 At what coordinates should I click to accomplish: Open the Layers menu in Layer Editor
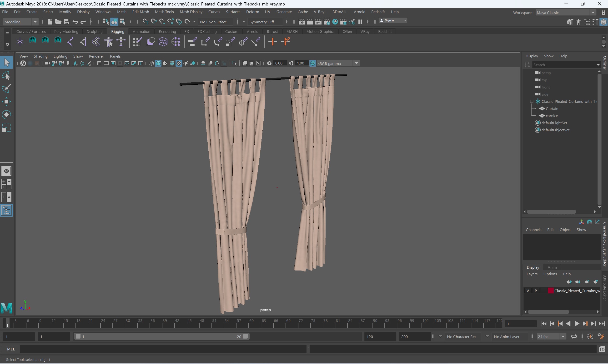click(532, 274)
